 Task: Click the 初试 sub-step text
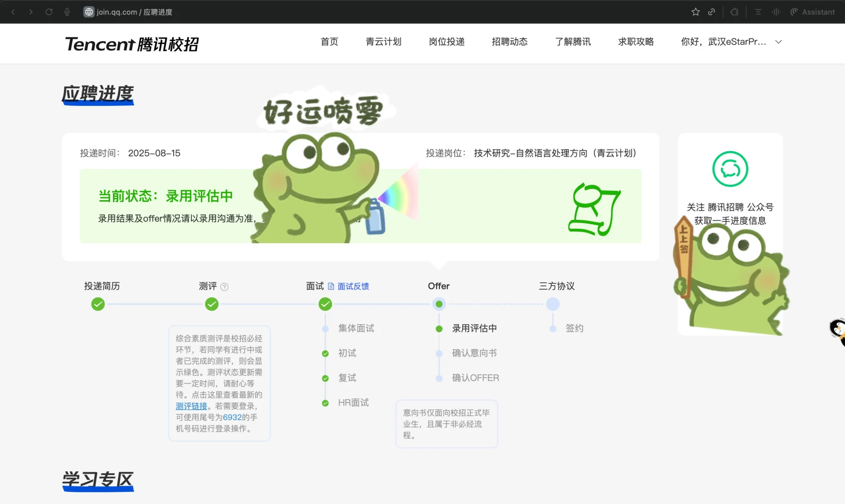point(347,353)
